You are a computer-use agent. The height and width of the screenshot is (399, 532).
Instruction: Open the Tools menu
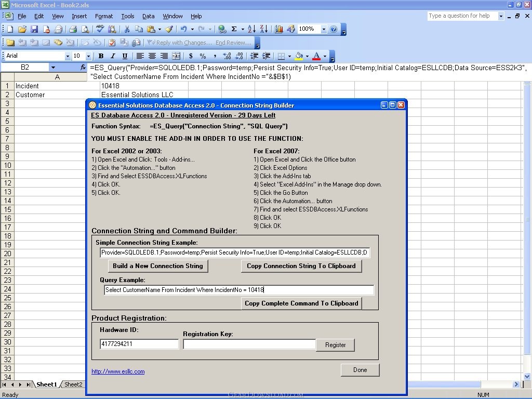[128, 16]
